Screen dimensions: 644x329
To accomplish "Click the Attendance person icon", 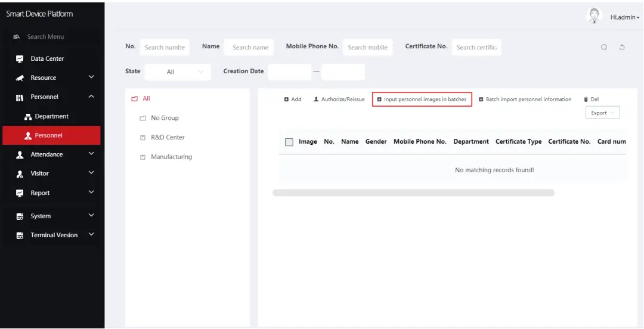I will [20, 155].
